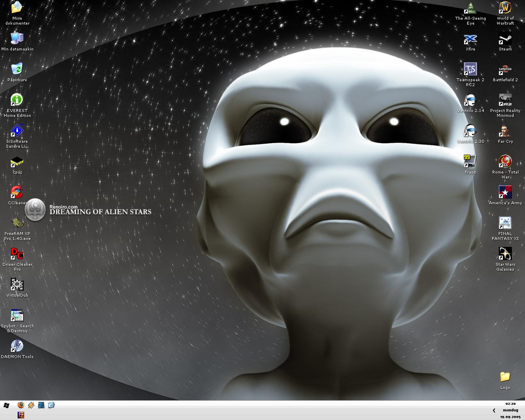Launch Firefox from the quick launch bar
525x420 pixels.
coord(21,405)
